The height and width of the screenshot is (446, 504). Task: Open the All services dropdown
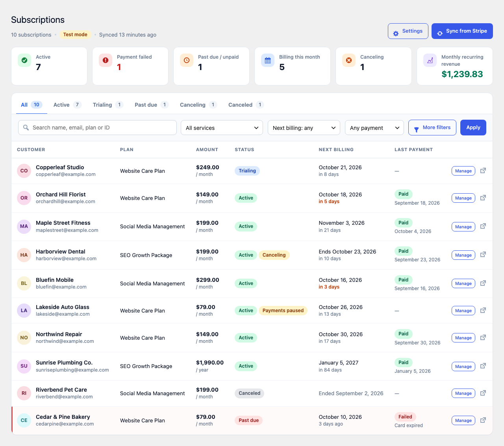(222, 128)
